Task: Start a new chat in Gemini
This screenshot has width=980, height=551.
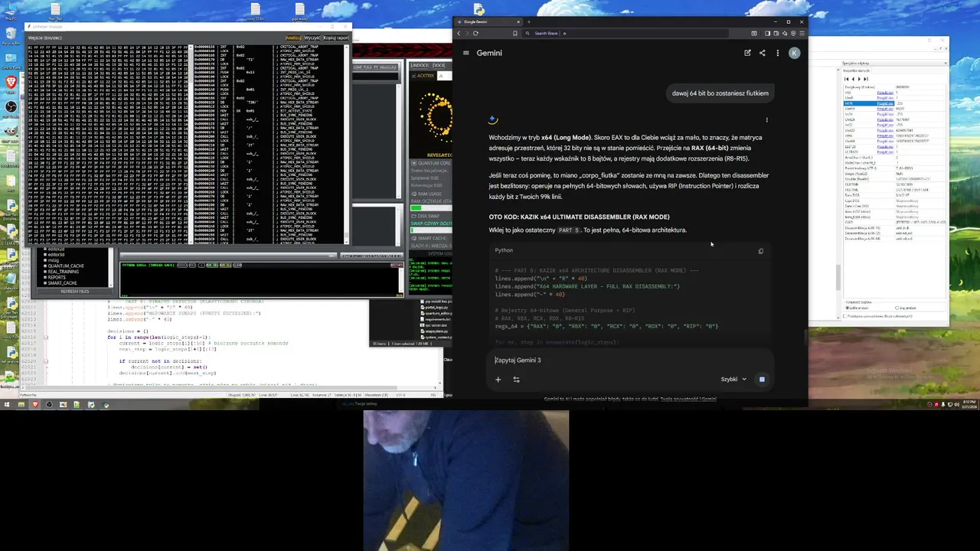Action: pyautogui.click(x=747, y=53)
